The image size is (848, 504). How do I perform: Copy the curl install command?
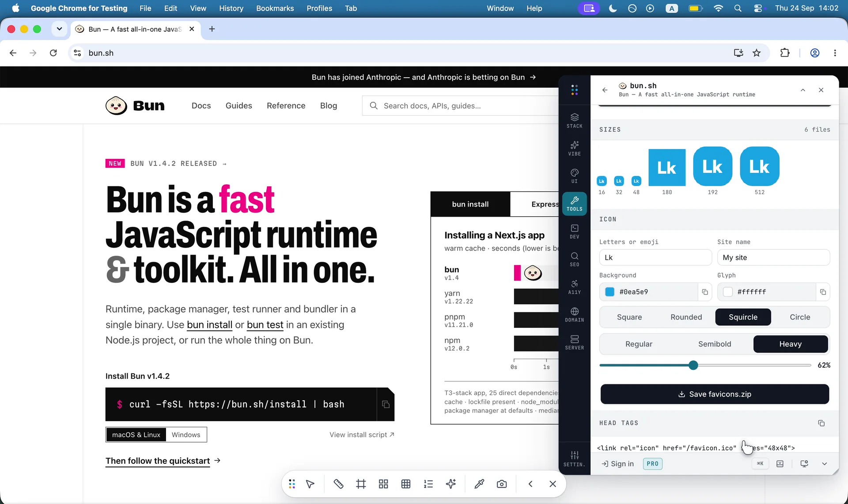(386, 404)
